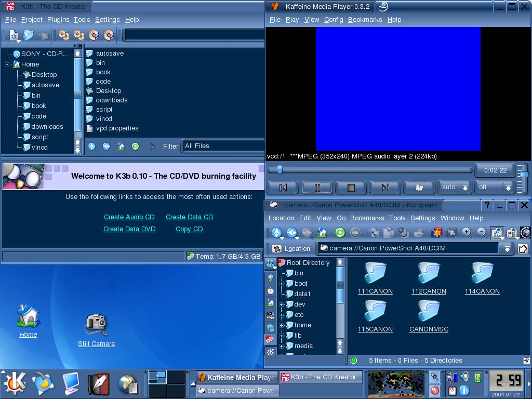
Task: Open the Plugins menu in K3b
Action: [x=58, y=20]
